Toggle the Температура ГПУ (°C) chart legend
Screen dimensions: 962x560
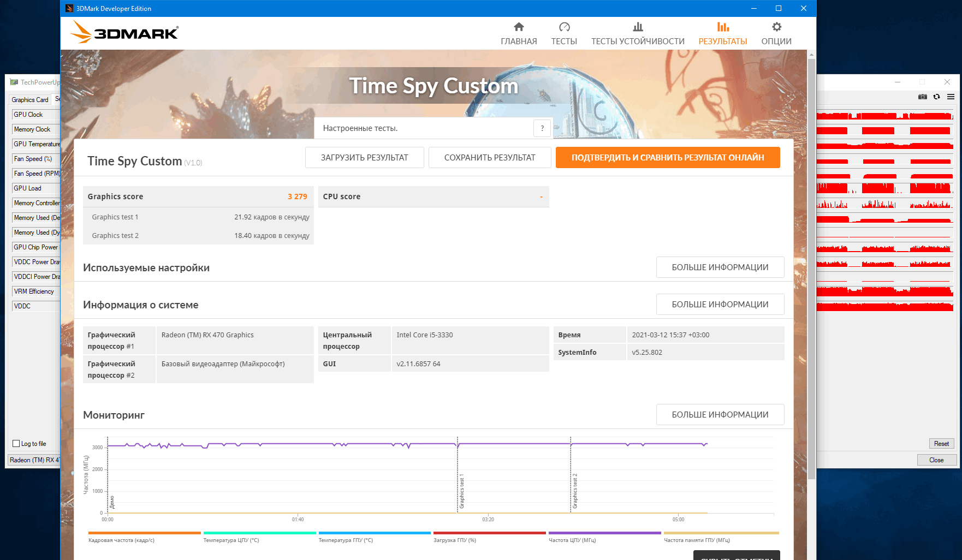(375, 537)
